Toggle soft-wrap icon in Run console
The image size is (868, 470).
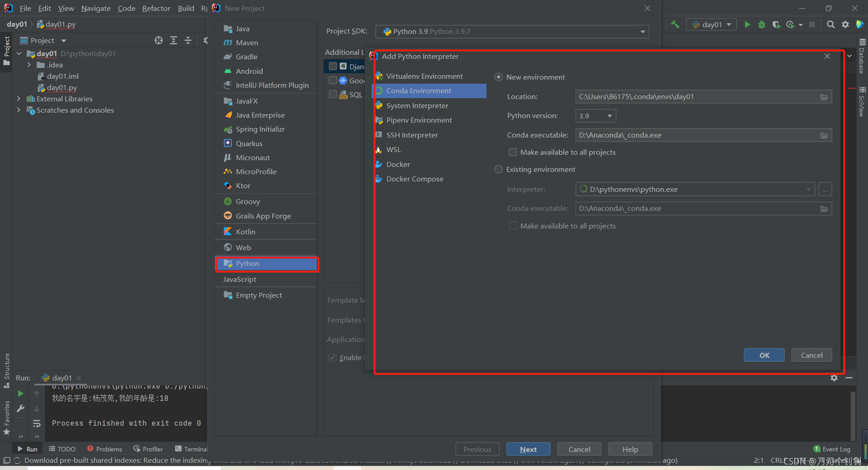coord(37,424)
